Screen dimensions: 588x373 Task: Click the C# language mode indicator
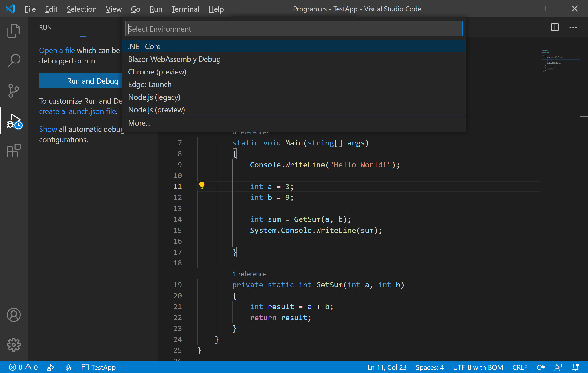click(541, 367)
